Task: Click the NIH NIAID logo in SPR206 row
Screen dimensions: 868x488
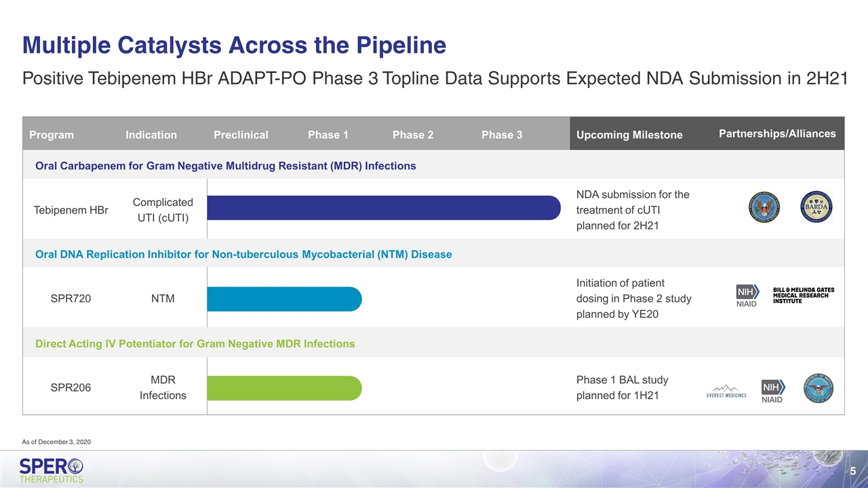Action: click(772, 391)
